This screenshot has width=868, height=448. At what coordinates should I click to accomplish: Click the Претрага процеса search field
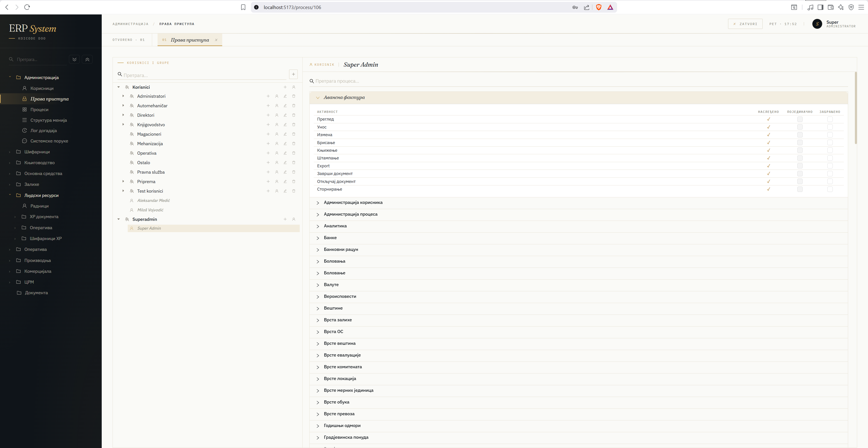click(x=578, y=81)
